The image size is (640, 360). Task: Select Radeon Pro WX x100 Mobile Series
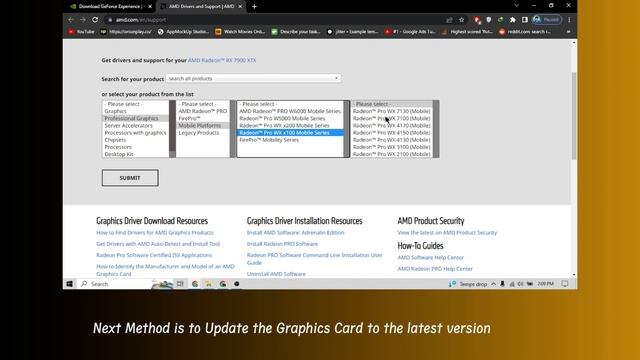[x=290, y=133]
